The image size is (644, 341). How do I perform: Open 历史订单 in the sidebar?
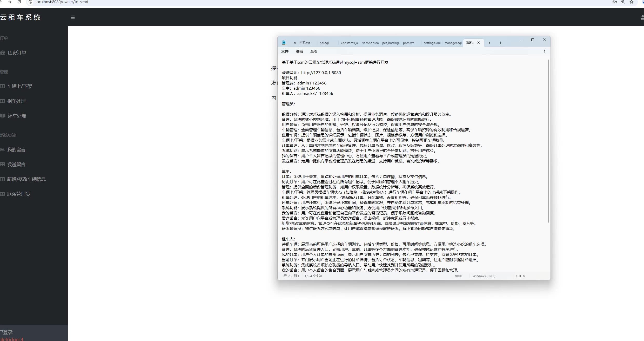coord(17,53)
